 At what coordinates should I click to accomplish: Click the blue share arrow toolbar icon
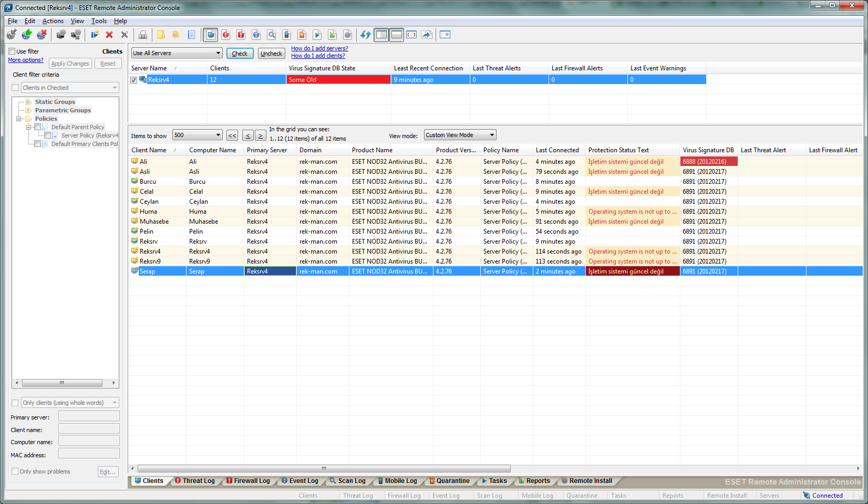427,35
